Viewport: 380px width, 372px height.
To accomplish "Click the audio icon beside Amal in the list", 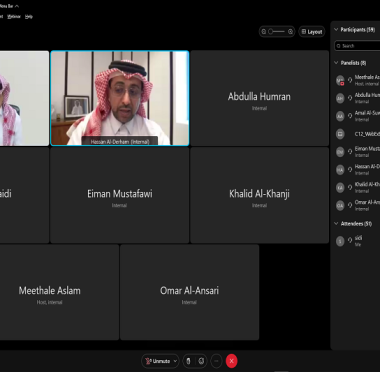I will click(350, 115).
